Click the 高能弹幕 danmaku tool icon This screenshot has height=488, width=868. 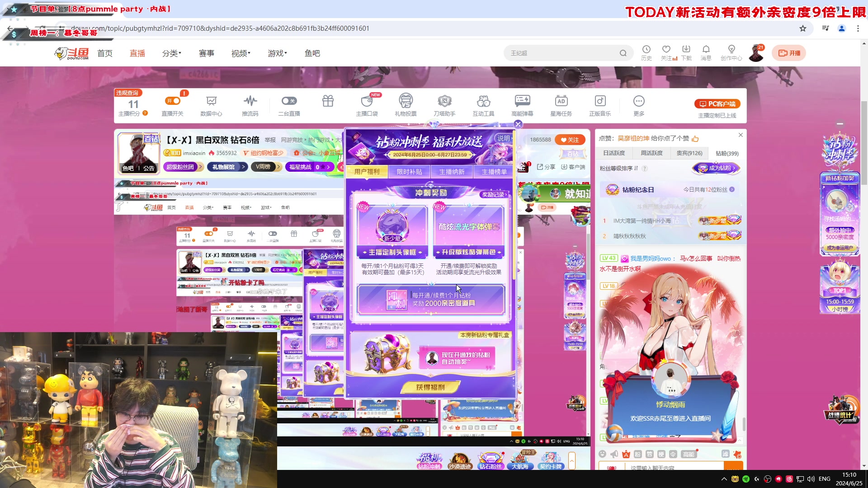click(x=522, y=105)
